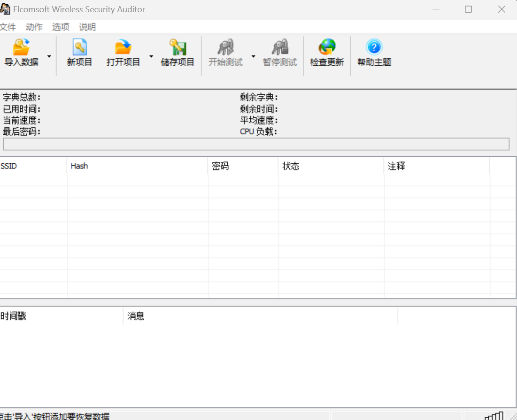
Task: Click the CPU 负载 label
Action: tap(258, 132)
